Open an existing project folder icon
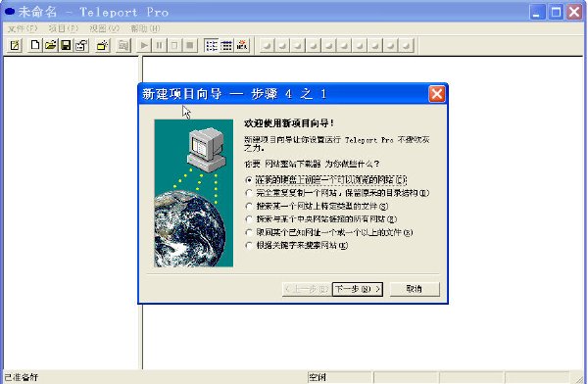 click(x=51, y=45)
